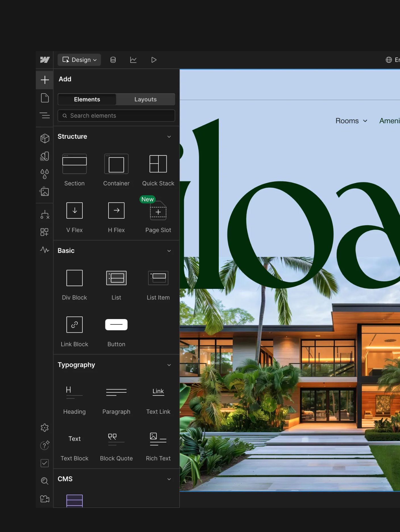The width and height of the screenshot is (400, 532).
Task: Focus the Search elements field
Action: tap(116, 116)
